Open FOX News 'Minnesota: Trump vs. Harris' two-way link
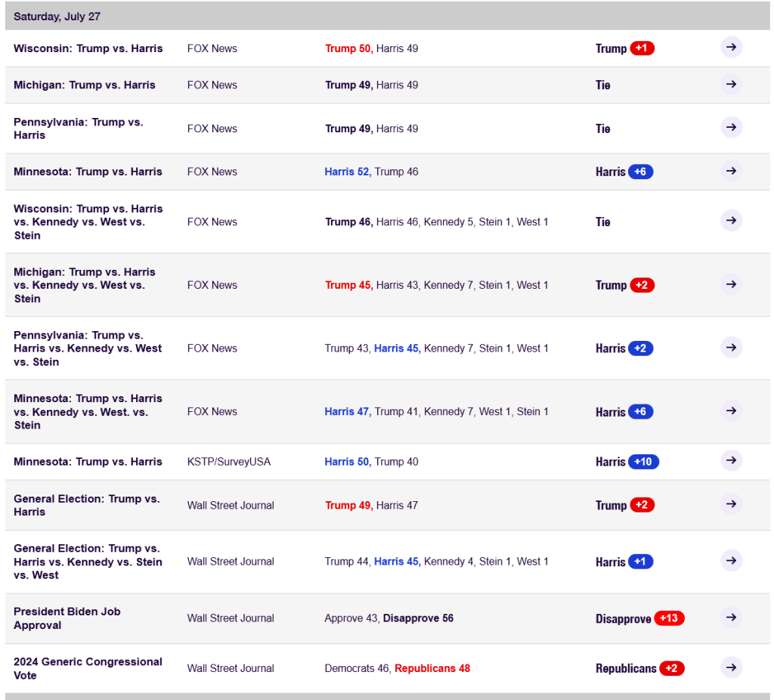774x700 pixels. pos(88,172)
